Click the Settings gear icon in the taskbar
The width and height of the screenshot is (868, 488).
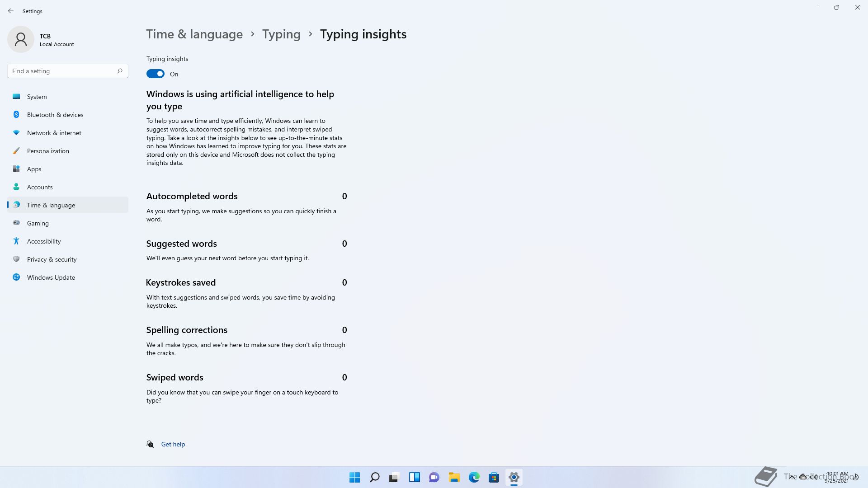click(x=514, y=477)
